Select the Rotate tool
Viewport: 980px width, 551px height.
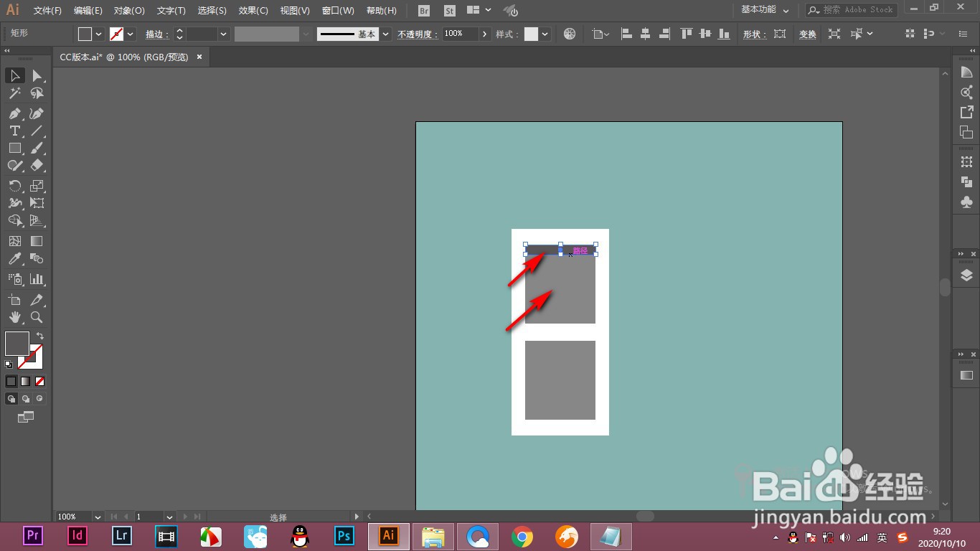click(x=14, y=186)
